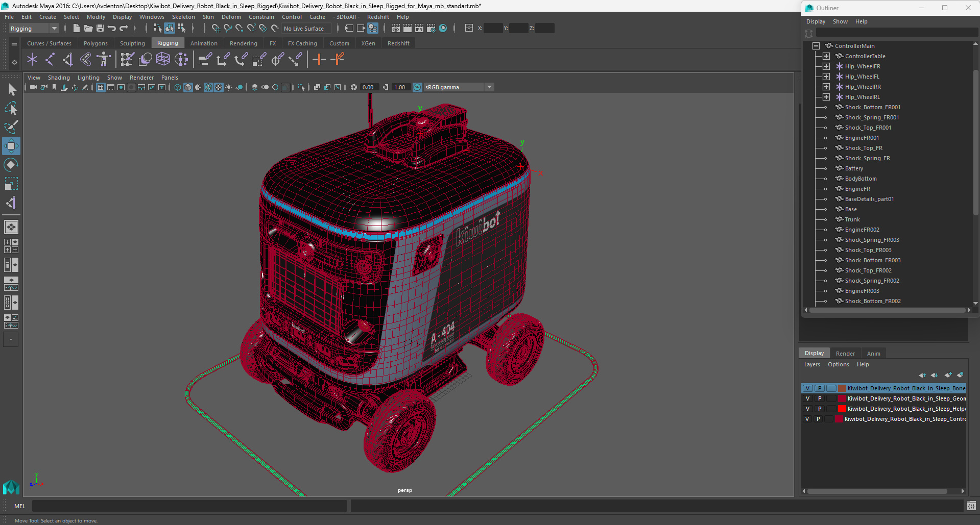Create a new scene from the toolbar
The image size is (980, 525).
point(76,29)
